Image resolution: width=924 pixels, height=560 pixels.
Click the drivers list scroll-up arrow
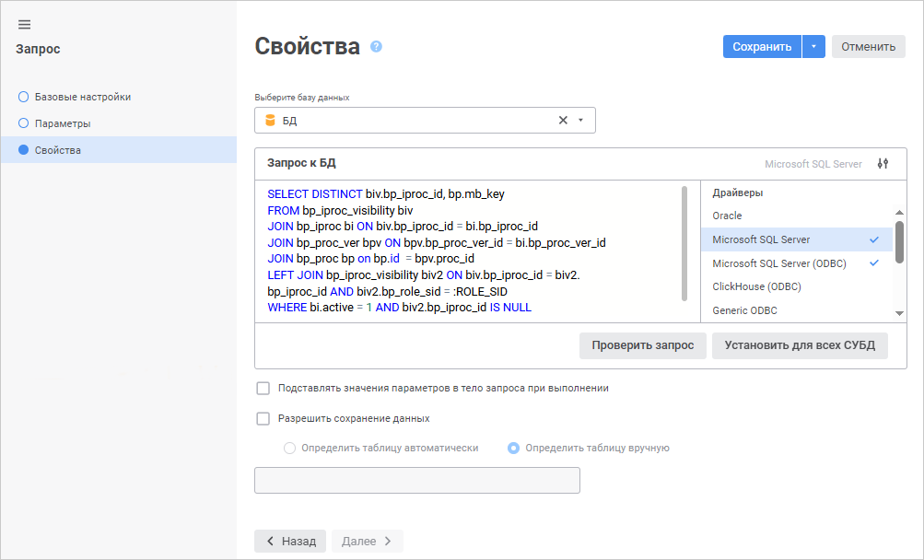point(899,214)
